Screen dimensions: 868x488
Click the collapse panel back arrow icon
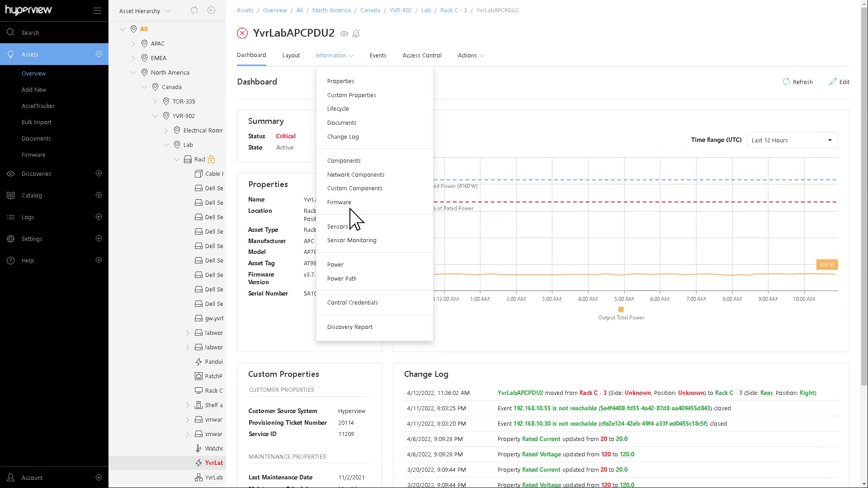click(211, 10)
